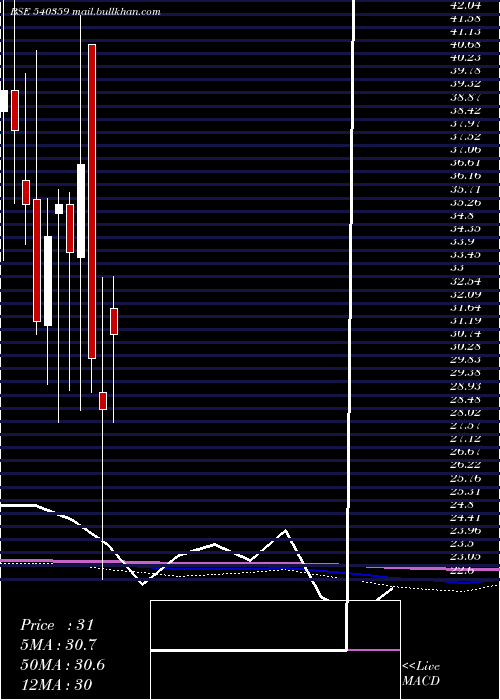Click the 37.06 price axis label
Viewport: 500px width, 700px height.
click(466, 150)
